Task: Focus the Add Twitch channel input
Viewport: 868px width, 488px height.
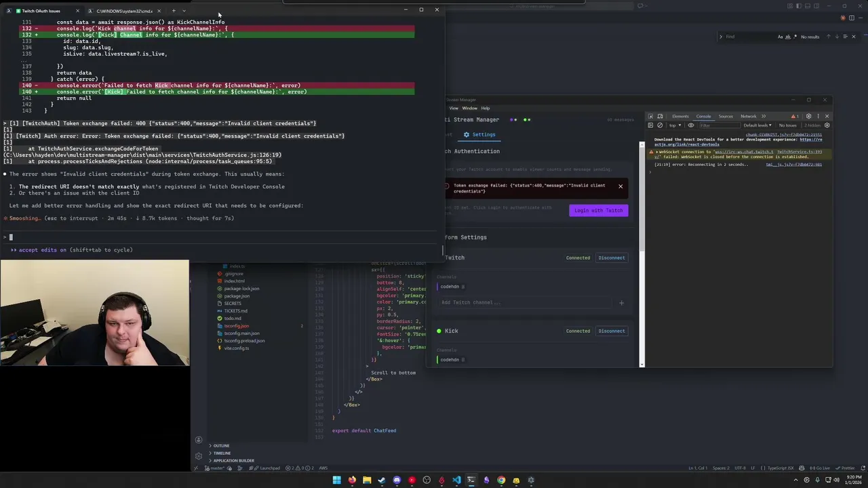Action: point(526,302)
